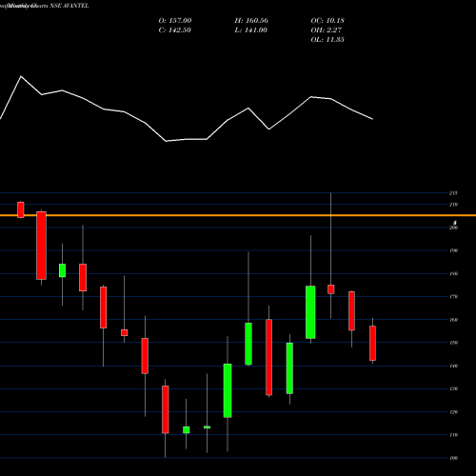This screenshot has width=476, height=476.
Task: Select the tall green candle reaching 175
Action: pyautogui.click(x=310, y=312)
